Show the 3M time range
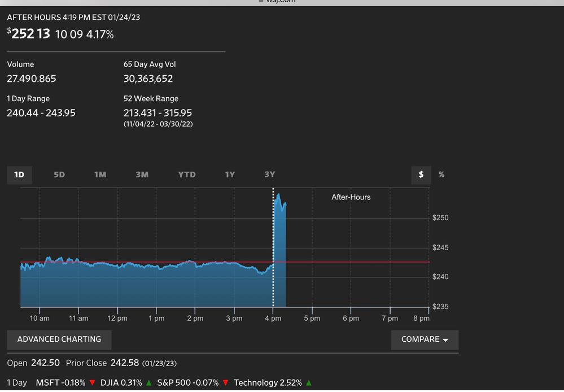Screen dimensions: 564x392 142,175
